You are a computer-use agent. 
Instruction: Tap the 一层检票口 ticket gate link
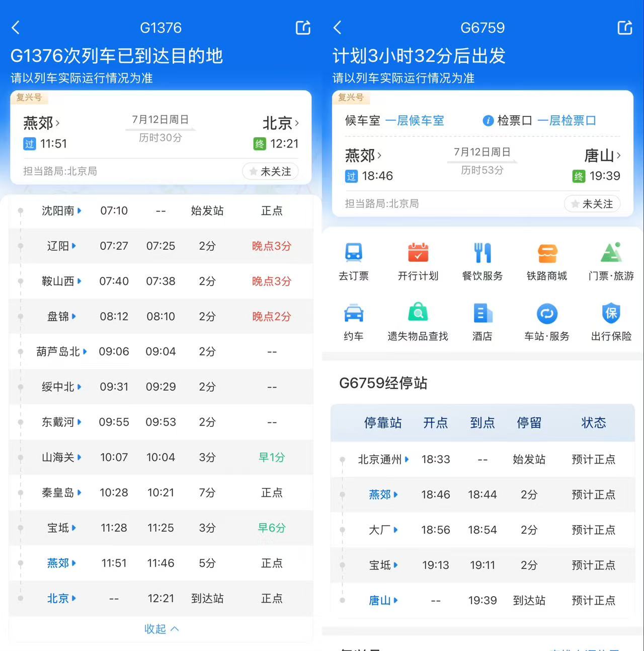click(567, 121)
